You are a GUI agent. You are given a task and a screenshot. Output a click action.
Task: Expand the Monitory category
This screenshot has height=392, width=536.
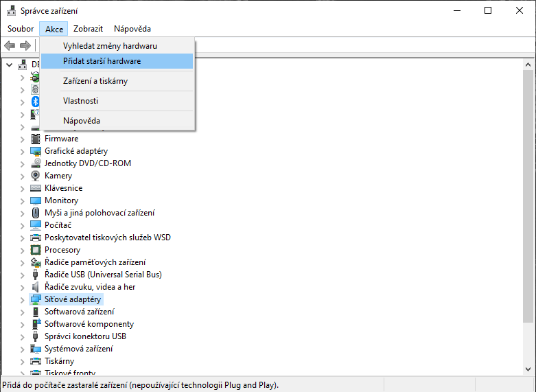pyautogui.click(x=23, y=201)
